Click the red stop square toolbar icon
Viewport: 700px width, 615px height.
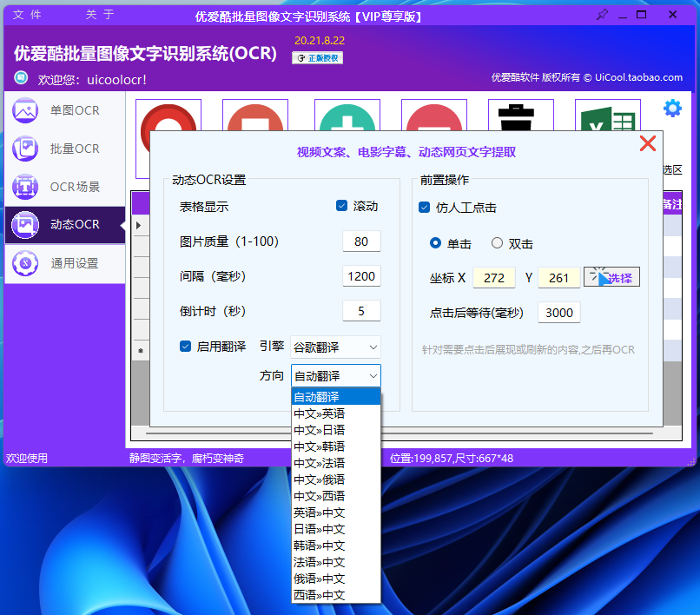click(x=255, y=116)
